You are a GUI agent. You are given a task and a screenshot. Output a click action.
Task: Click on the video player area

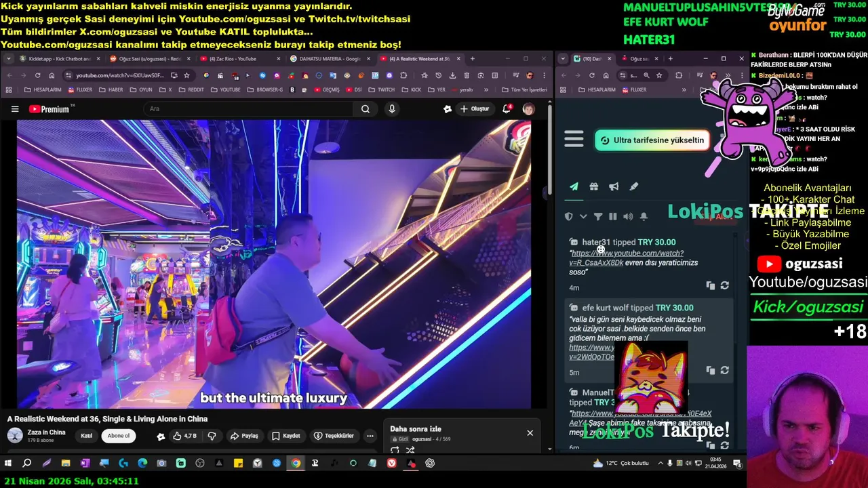[274, 264]
